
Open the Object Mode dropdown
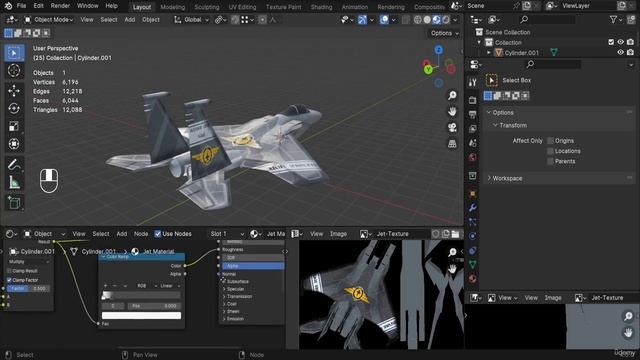coord(49,20)
